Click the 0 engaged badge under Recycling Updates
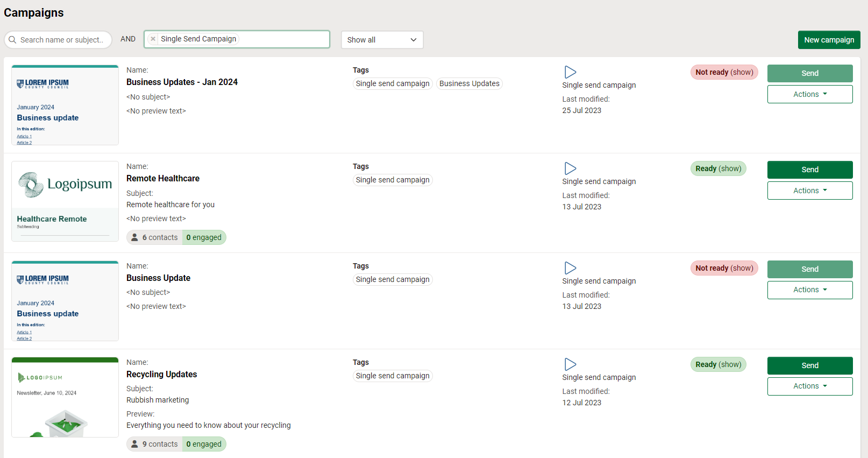The height and width of the screenshot is (458, 868). (204, 444)
